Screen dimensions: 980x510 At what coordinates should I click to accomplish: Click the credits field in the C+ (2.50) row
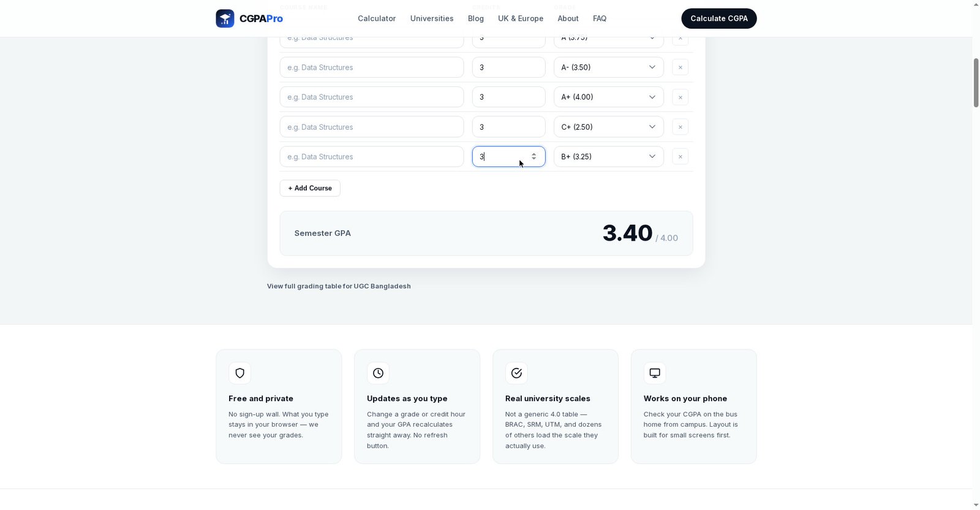coord(509,127)
